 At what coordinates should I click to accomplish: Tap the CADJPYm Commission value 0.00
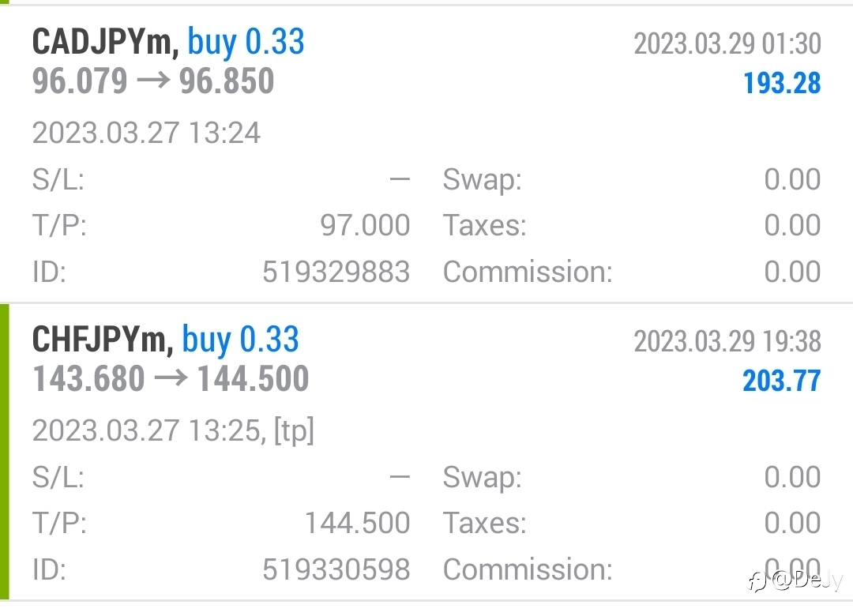793,272
